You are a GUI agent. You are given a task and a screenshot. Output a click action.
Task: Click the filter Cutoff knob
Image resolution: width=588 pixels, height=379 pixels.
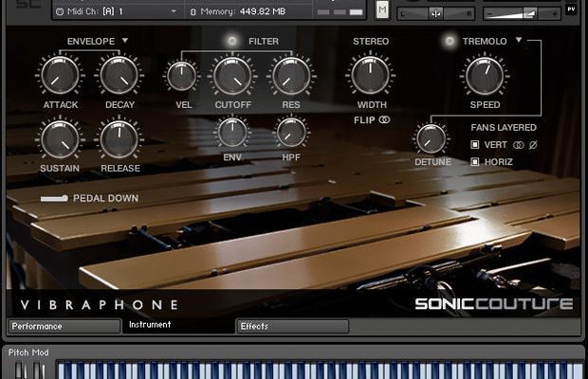pos(232,76)
